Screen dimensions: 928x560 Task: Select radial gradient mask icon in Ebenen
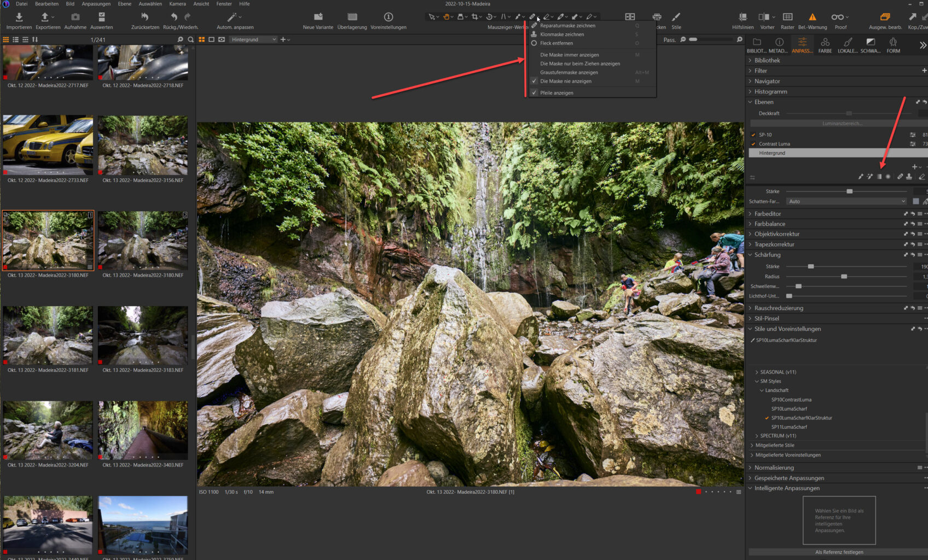[888, 176]
